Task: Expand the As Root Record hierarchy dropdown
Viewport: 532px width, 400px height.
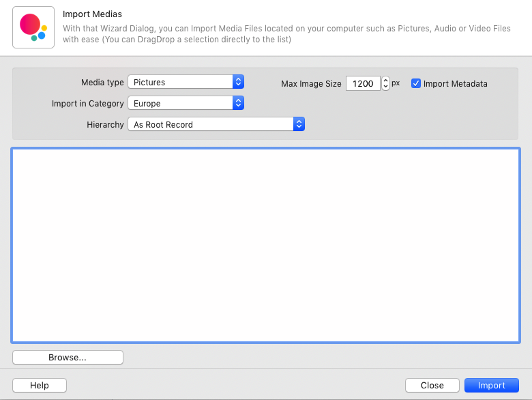Action: pyautogui.click(x=211, y=124)
